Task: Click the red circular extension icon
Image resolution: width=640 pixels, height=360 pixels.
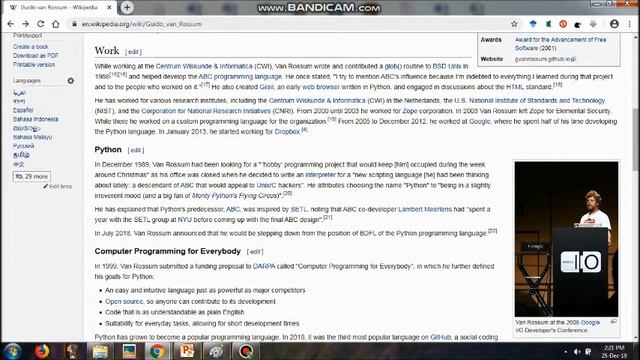Action: [563, 24]
